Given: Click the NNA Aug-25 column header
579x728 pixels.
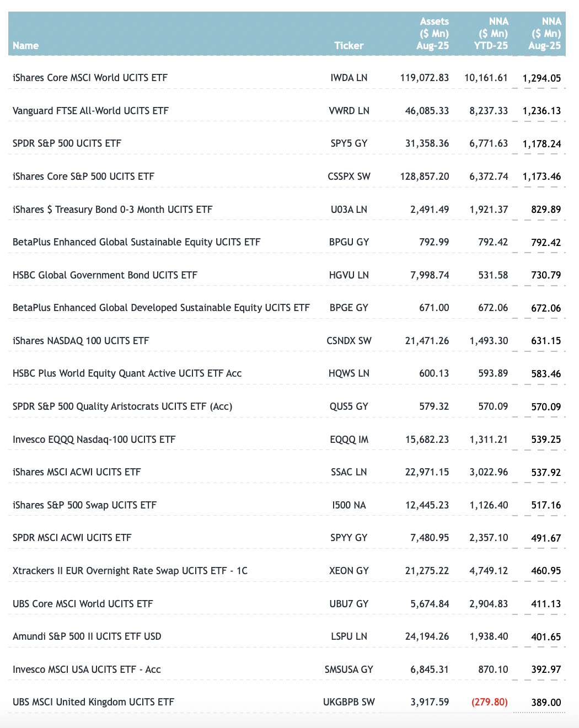Looking at the screenshot, I should pos(545,34).
